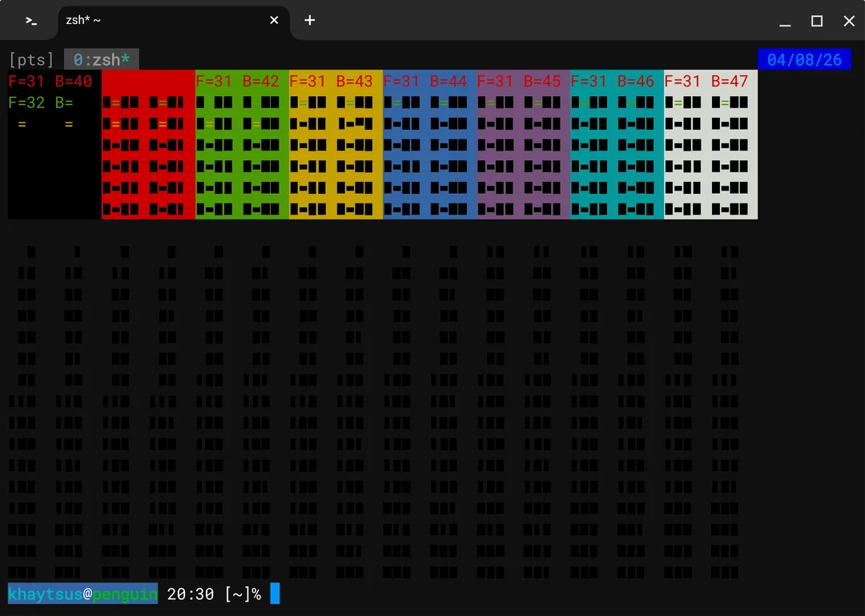The height and width of the screenshot is (616, 865).
Task: Click the "F=31 B=44" label on blue
Action: point(424,81)
